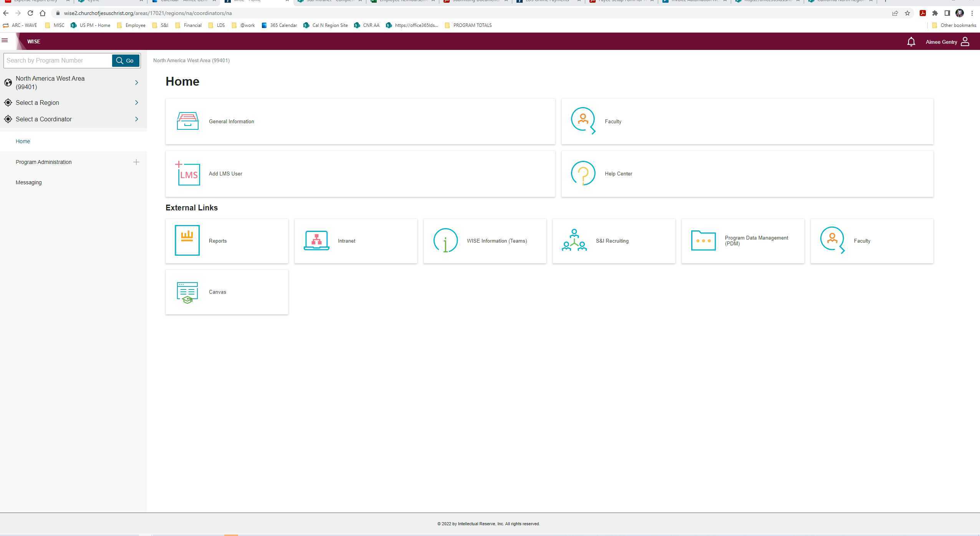This screenshot has height=536, width=980.
Task: Click the General Information drawer icon
Action: pos(187,121)
